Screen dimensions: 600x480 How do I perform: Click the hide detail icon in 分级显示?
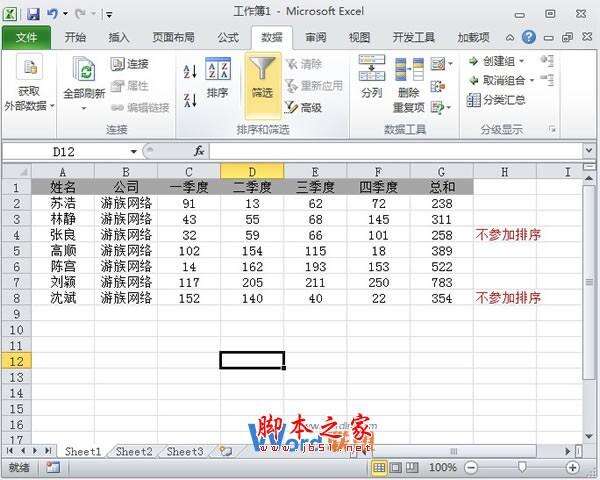[x=547, y=80]
